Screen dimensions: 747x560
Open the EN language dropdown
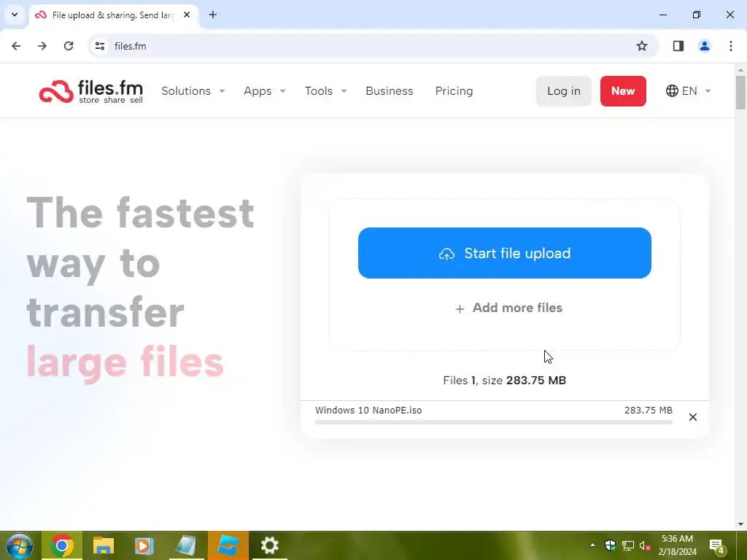click(x=689, y=91)
